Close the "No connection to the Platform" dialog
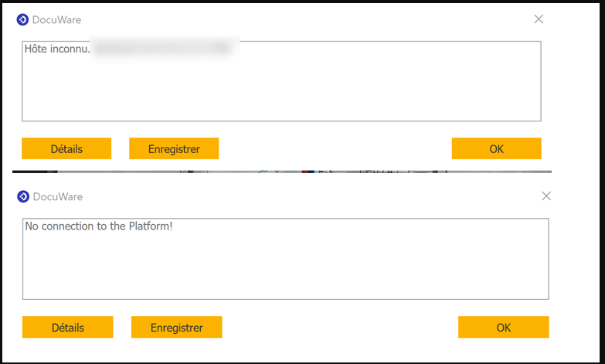This screenshot has width=605, height=364. 546,196
